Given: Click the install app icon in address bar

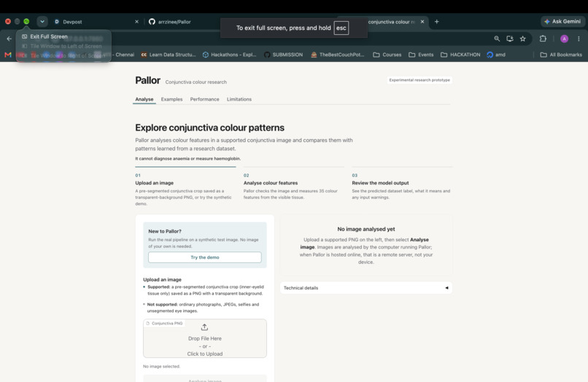Looking at the screenshot, I should pos(510,39).
